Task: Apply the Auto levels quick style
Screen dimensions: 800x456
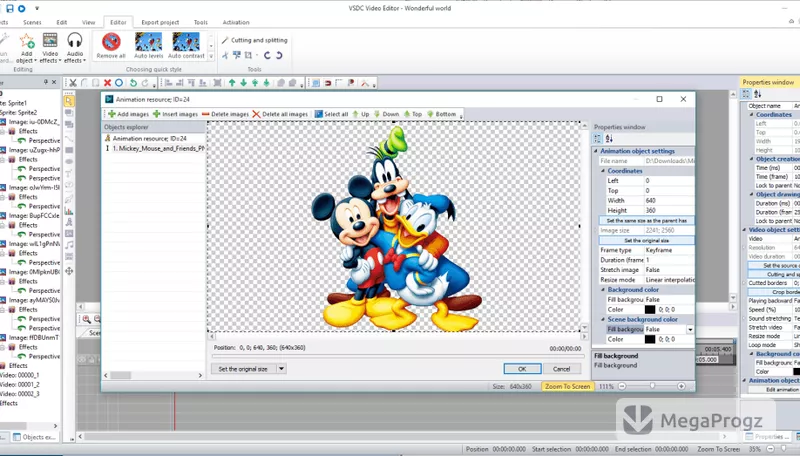Action: (148, 45)
